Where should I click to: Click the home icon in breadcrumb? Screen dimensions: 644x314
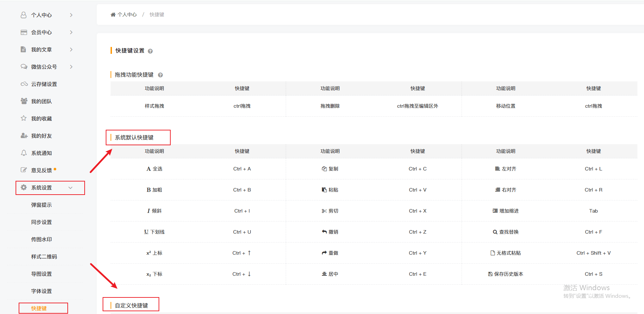point(113,14)
